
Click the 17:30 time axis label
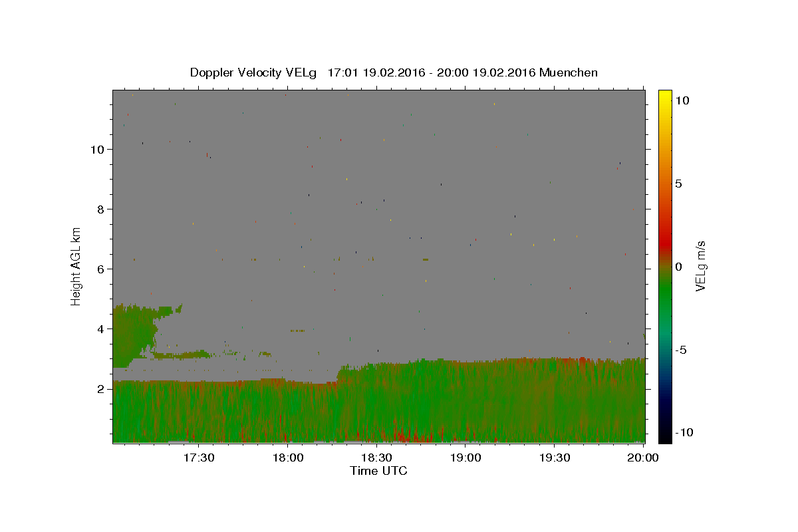[x=199, y=458]
